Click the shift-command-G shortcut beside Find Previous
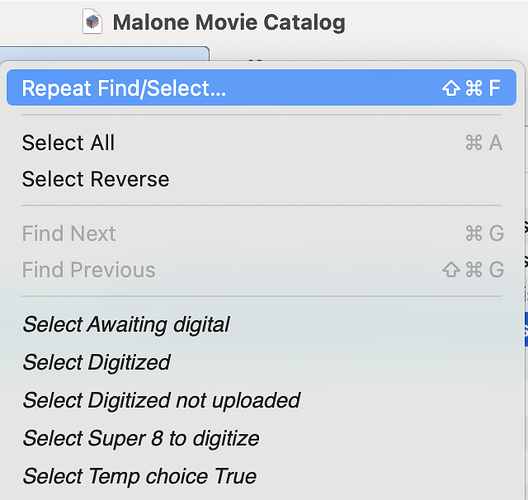 (473, 270)
